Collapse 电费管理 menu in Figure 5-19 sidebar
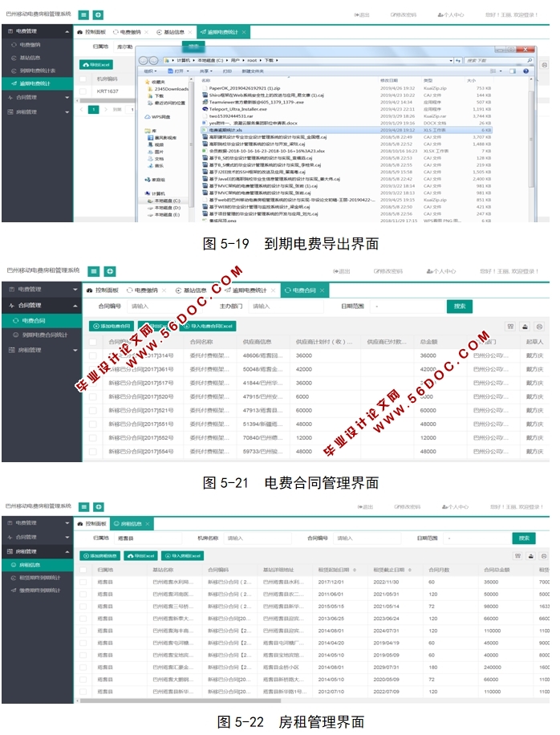Image resolution: width=560 pixels, height=735 pixels. [x=38, y=31]
